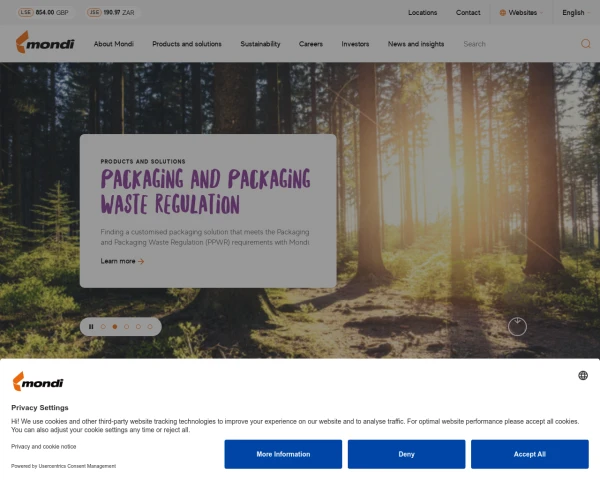Pause the hero carousel
This screenshot has width=600, height=480.
pos(91,327)
